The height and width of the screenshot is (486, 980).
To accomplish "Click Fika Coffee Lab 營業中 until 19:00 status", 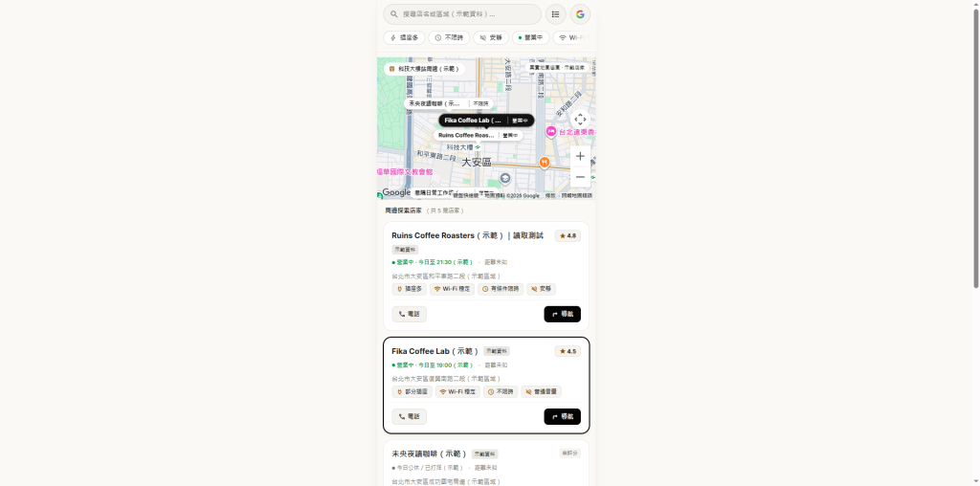I will click(432, 365).
